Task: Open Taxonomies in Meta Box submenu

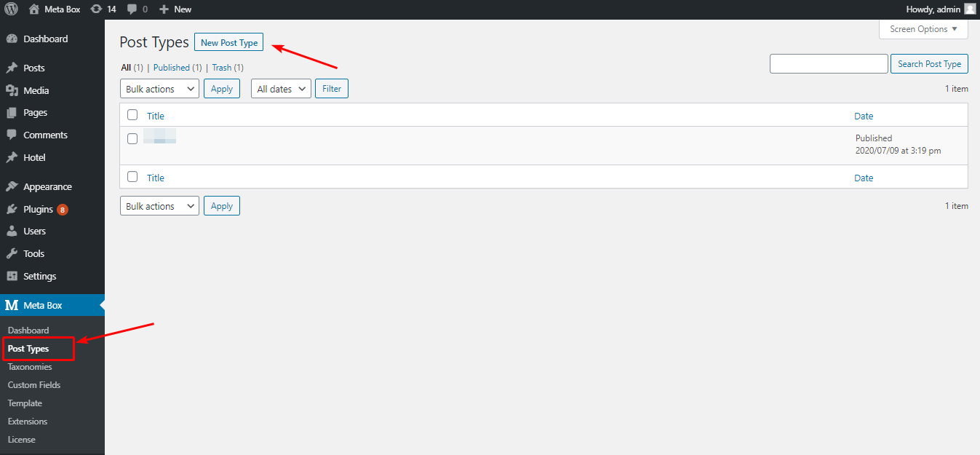Action: click(x=30, y=367)
